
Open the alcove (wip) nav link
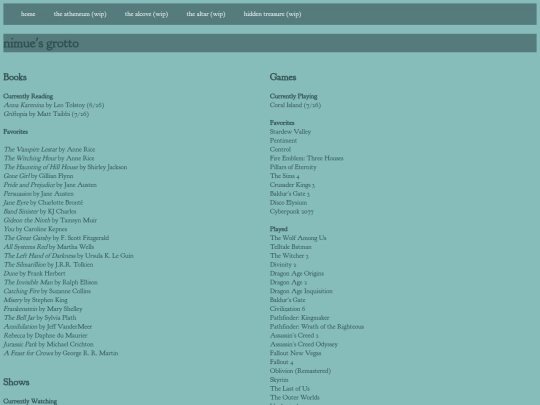(146, 14)
